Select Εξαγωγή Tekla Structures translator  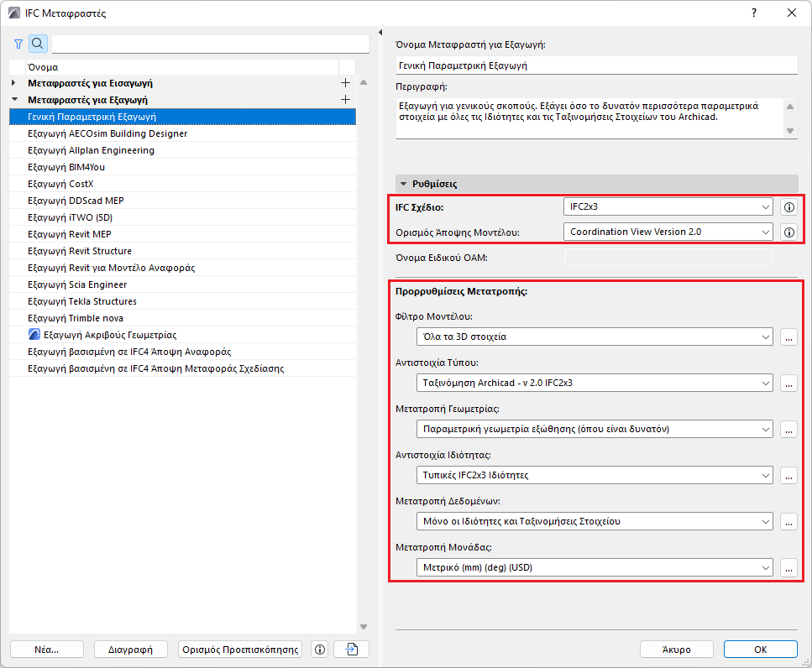click(x=82, y=301)
